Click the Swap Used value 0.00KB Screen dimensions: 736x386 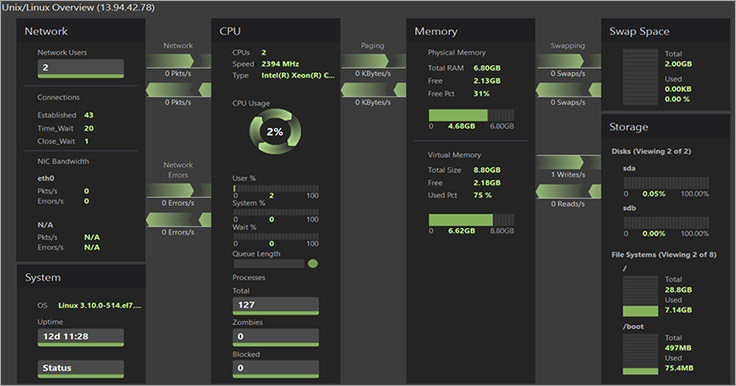coord(678,89)
